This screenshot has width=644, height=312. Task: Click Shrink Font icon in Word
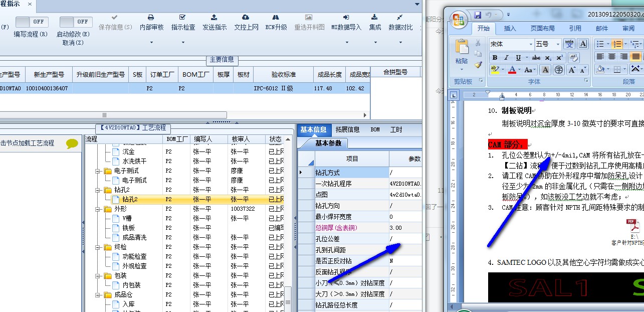pyautogui.click(x=583, y=70)
